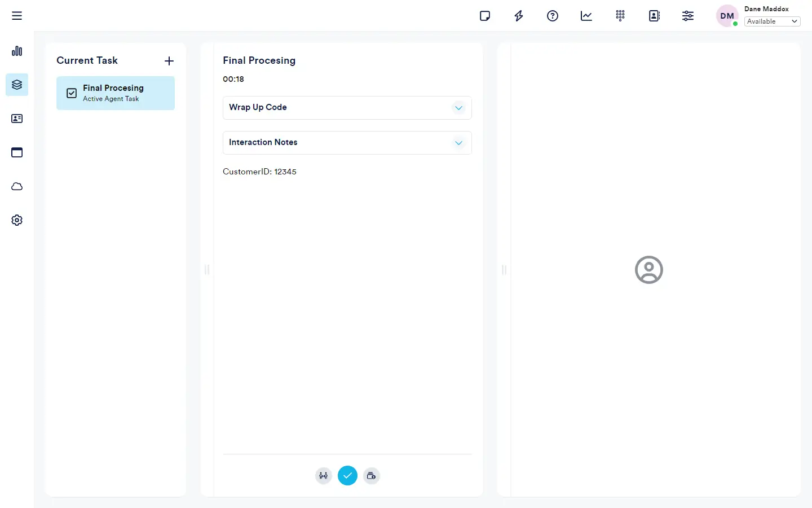812x508 pixels.
Task: Select the Final Procesing task item
Action: click(116, 93)
